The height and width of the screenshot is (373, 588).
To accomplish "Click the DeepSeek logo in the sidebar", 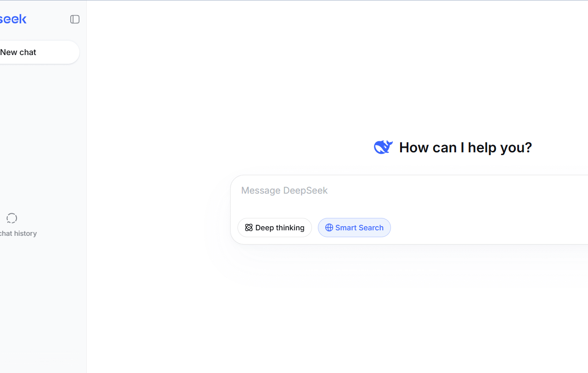I will pyautogui.click(x=13, y=19).
